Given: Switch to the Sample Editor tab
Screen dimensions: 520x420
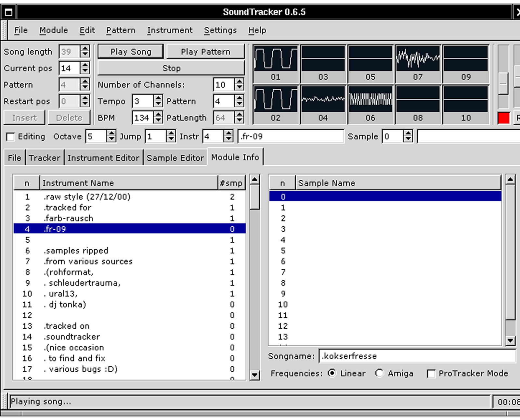Looking at the screenshot, I should click(x=175, y=158).
